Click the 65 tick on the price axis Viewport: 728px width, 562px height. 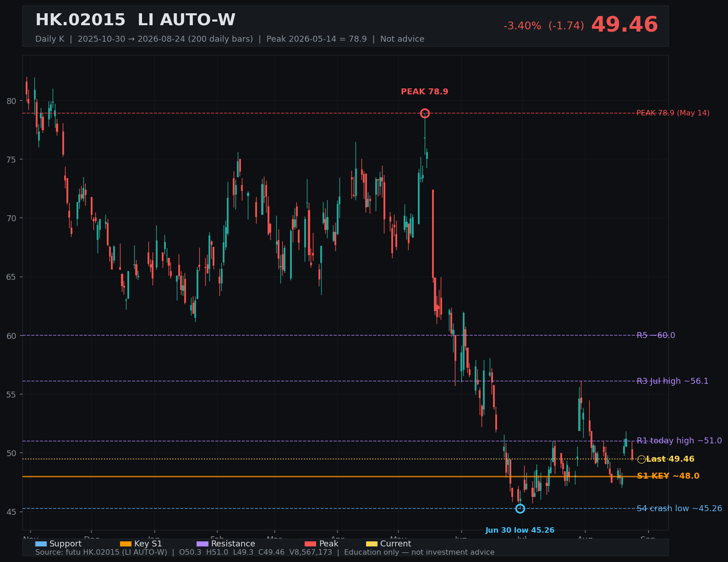pyautogui.click(x=11, y=277)
